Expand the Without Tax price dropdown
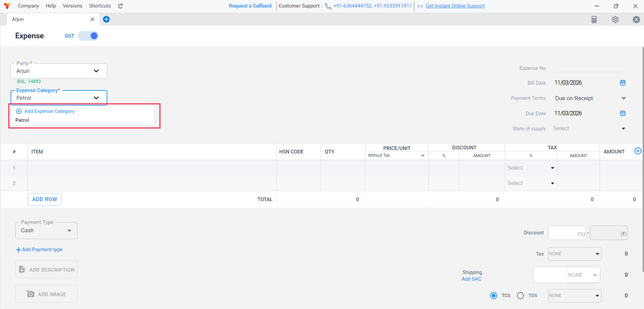Screen dimensions: 644x309 422,155
